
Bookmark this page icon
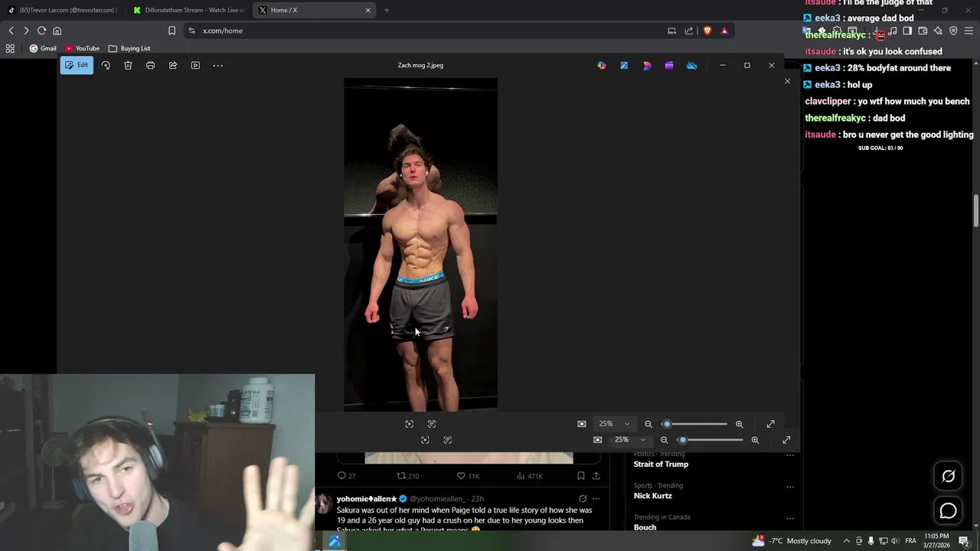[x=171, y=31]
